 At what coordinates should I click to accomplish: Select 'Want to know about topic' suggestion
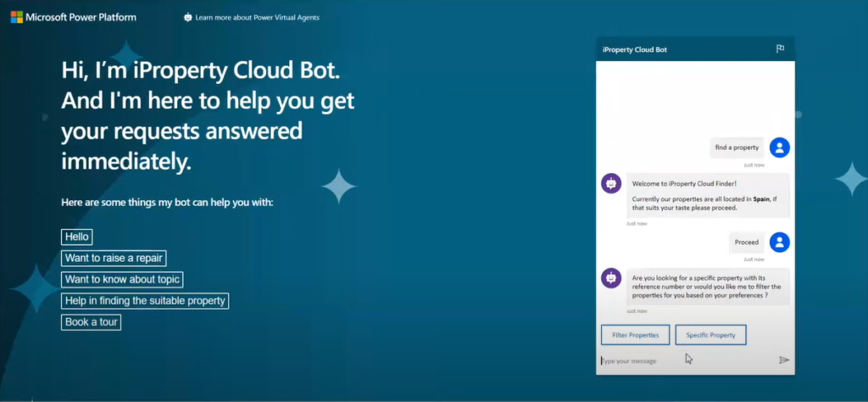[x=122, y=280]
